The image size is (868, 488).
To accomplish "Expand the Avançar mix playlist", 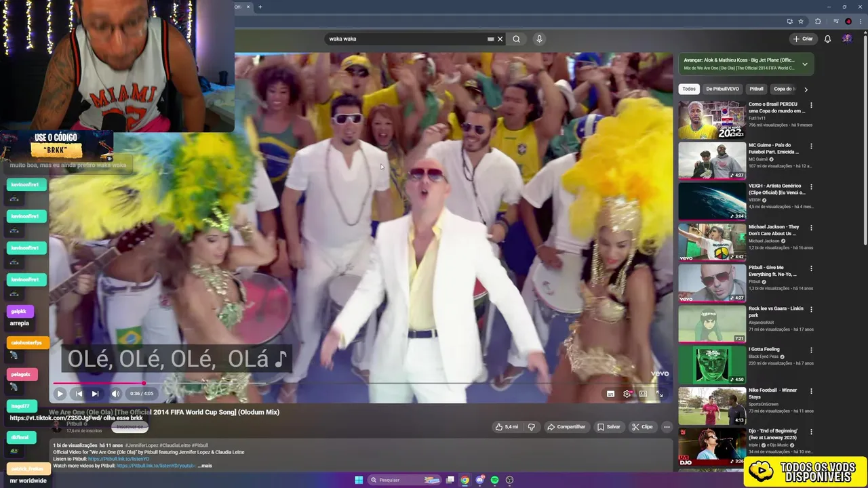I will [x=805, y=64].
